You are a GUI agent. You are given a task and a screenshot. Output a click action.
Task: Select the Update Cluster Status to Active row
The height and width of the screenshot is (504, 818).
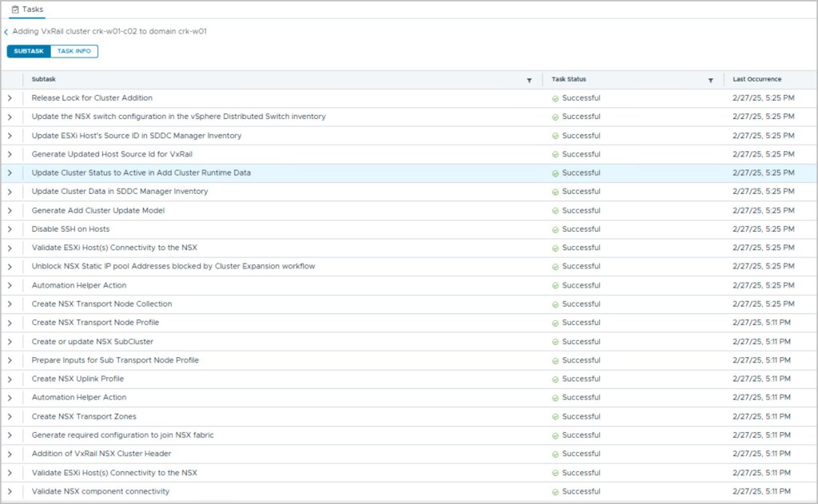point(141,173)
